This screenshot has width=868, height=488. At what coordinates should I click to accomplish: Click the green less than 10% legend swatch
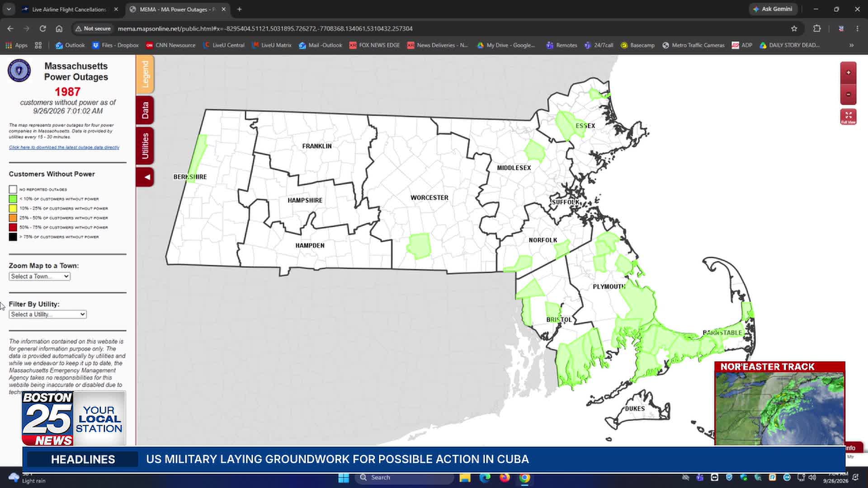pyautogui.click(x=13, y=199)
